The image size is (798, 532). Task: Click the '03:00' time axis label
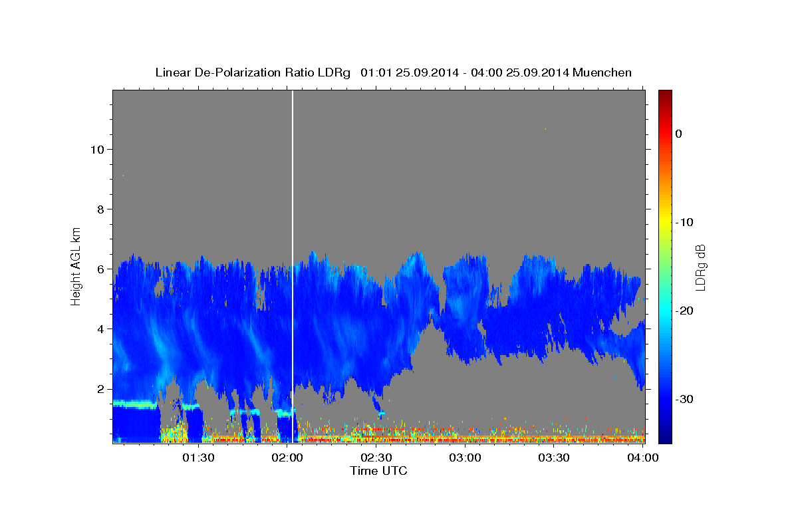tap(465, 458)
